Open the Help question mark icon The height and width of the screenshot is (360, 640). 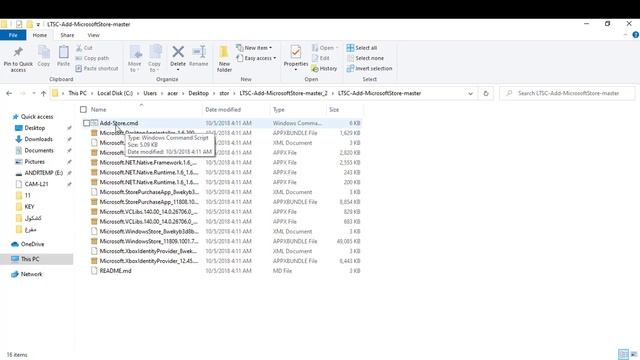[636, 35]
